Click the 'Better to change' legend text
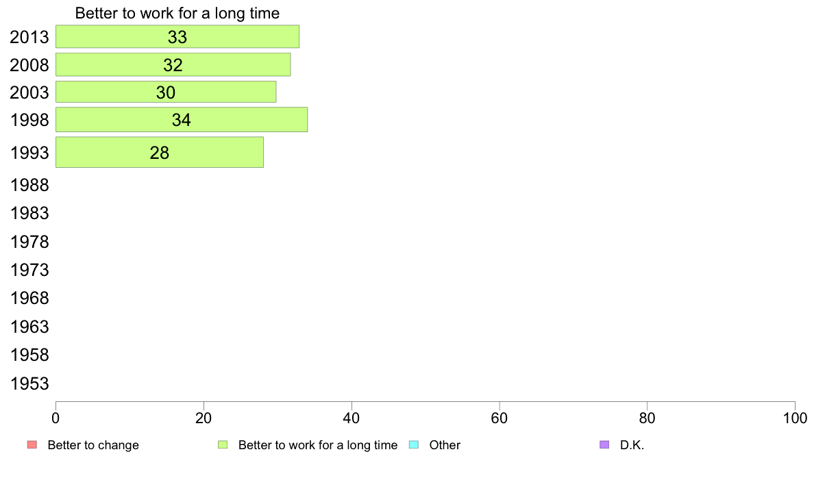Image resolution: width=814 pixels, height=504 pixels. [93, 445]
